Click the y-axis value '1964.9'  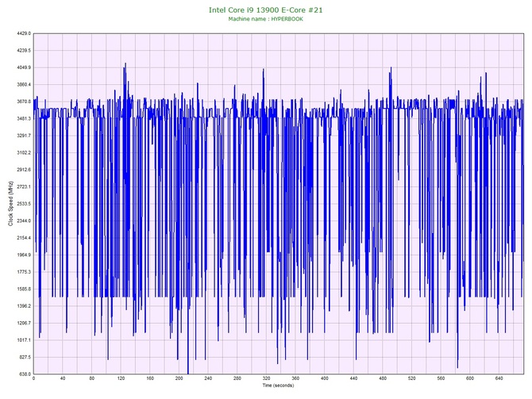(x=24, y=255)
